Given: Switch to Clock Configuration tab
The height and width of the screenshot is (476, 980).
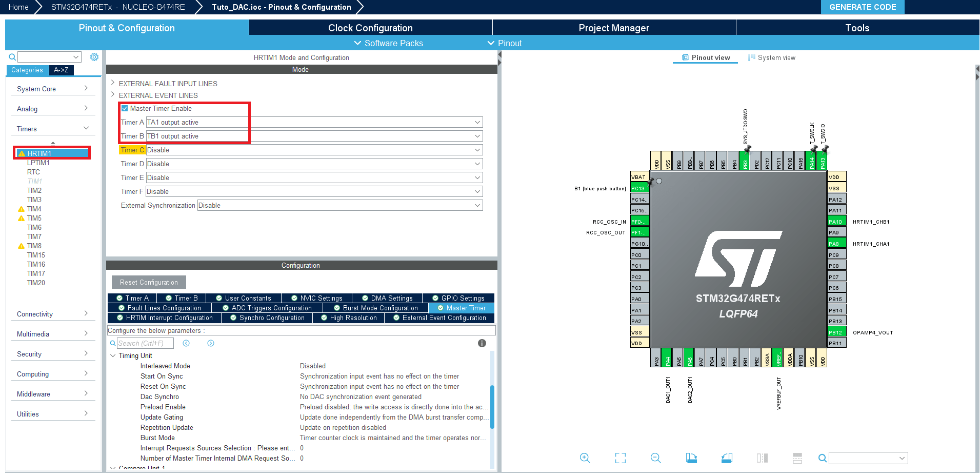Looking at the screenshot, I should tap(370, 28).
